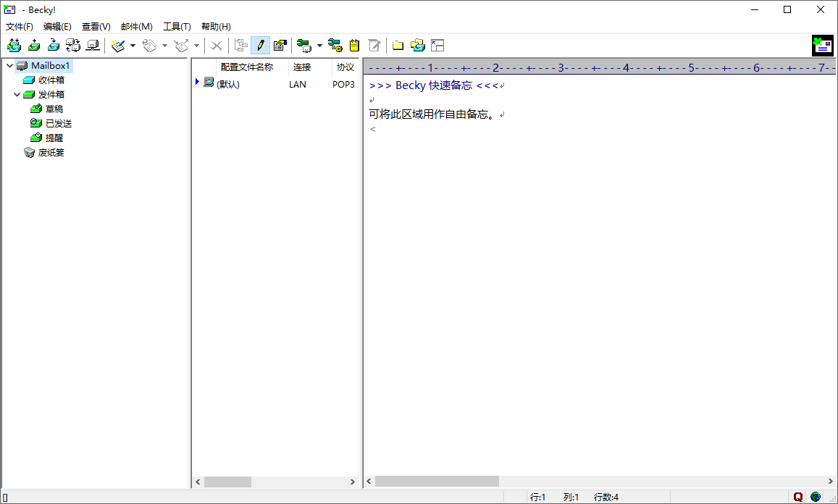Click the profile list's right scroll arrow

pyautogui.click(x=353, y=482)
